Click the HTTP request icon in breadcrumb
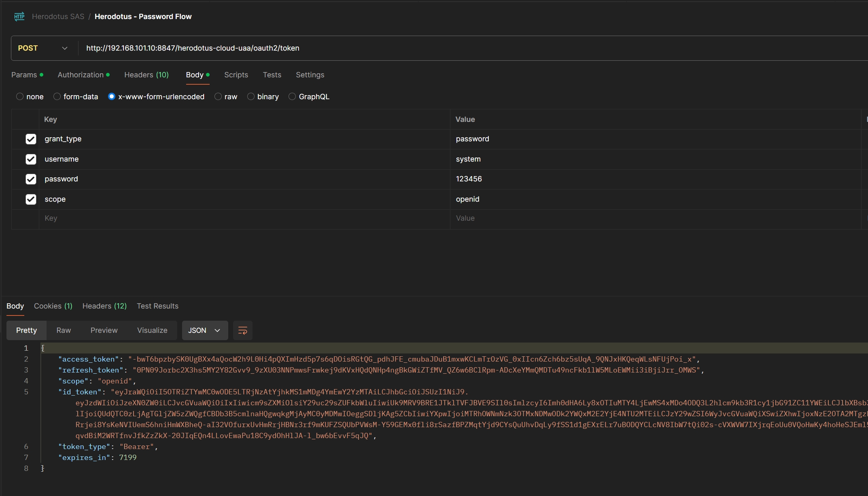This screenshot has width=868, height=496. click(19, 17)
